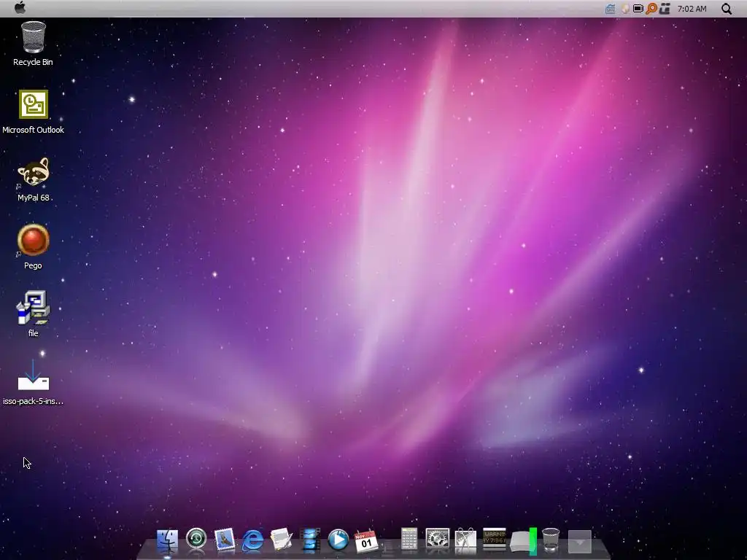
Task: Select the Pego red ball shortcut
Action: point(33,247)
